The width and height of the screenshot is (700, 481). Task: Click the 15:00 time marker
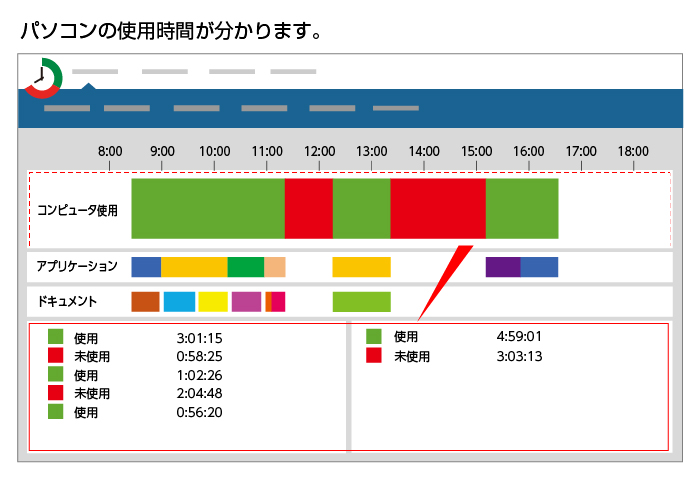(x=476, y=151)
